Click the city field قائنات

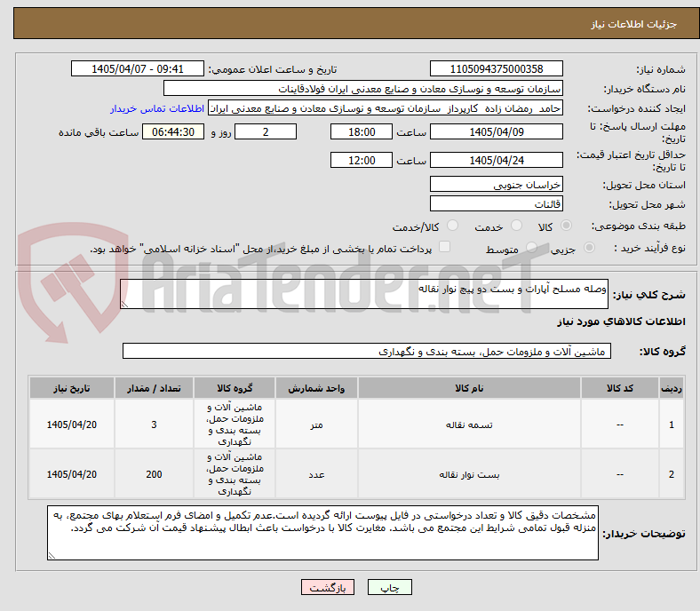click(496, 203)
